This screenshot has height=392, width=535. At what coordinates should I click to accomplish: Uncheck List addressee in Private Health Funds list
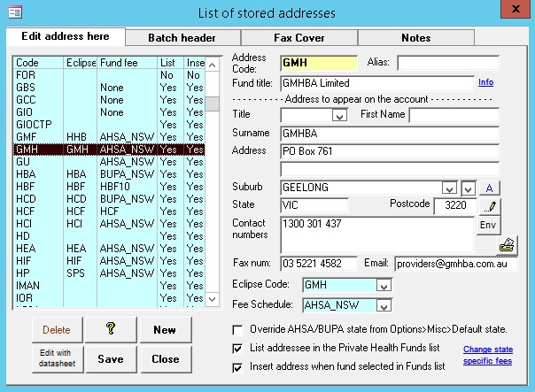point(237,349)
